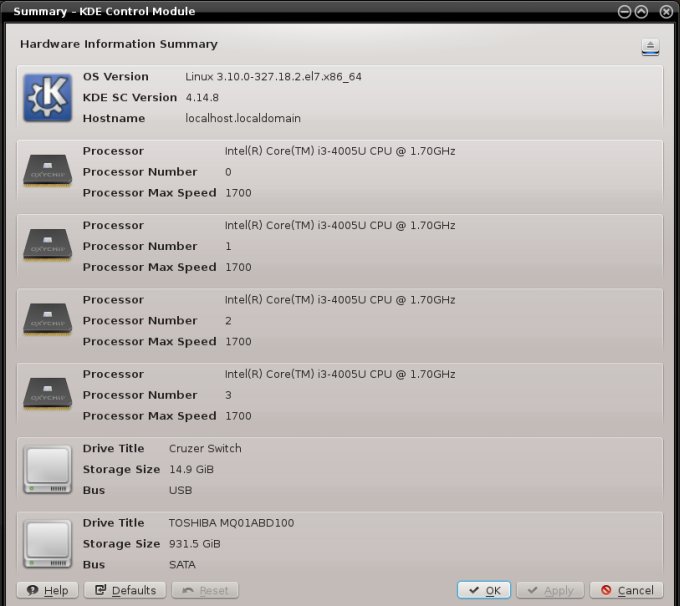Screen dimensions: 680x606
Task: Select the Processor 2 chip icon
Action: tap(47, 320)
